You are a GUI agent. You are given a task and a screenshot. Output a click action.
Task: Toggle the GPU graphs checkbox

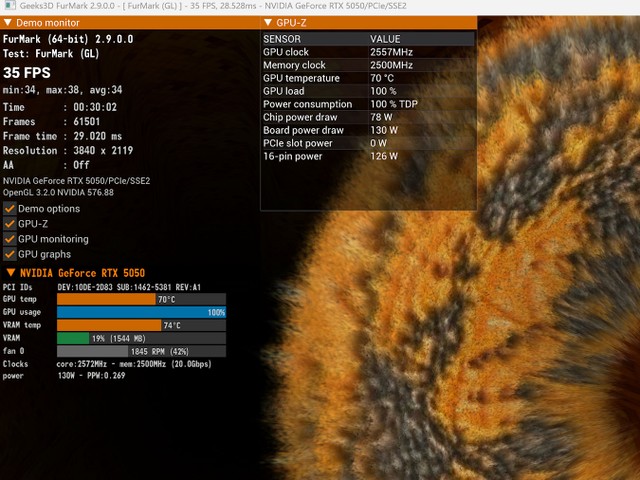(10, 254)
